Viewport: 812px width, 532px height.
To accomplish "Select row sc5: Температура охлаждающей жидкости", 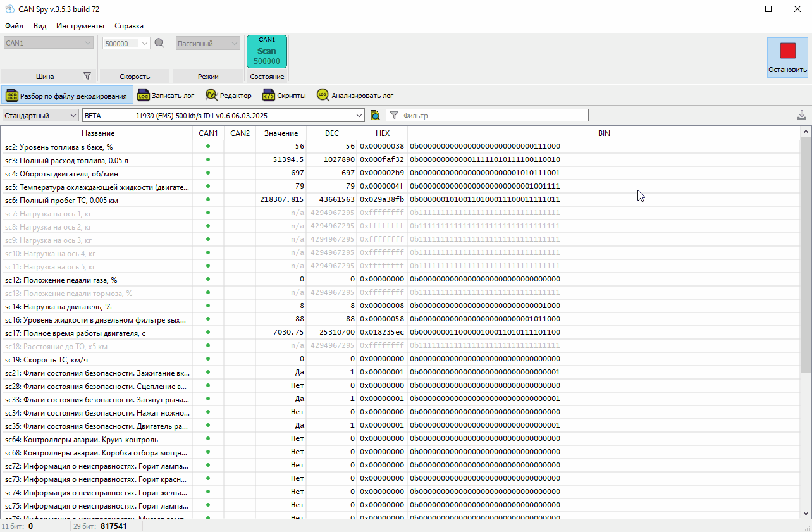I will pyautogui.click(x=401, y=187).
